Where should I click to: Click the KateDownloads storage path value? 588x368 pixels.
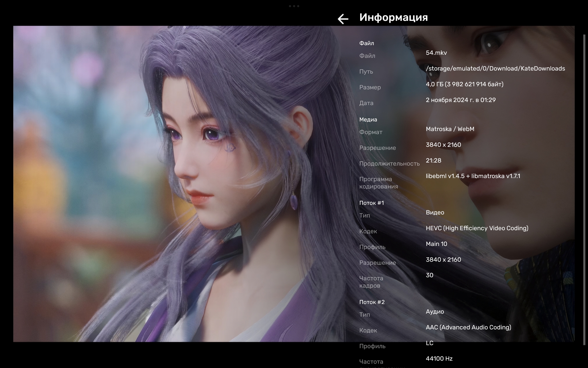pyautogui.click(x=495, y=68)
